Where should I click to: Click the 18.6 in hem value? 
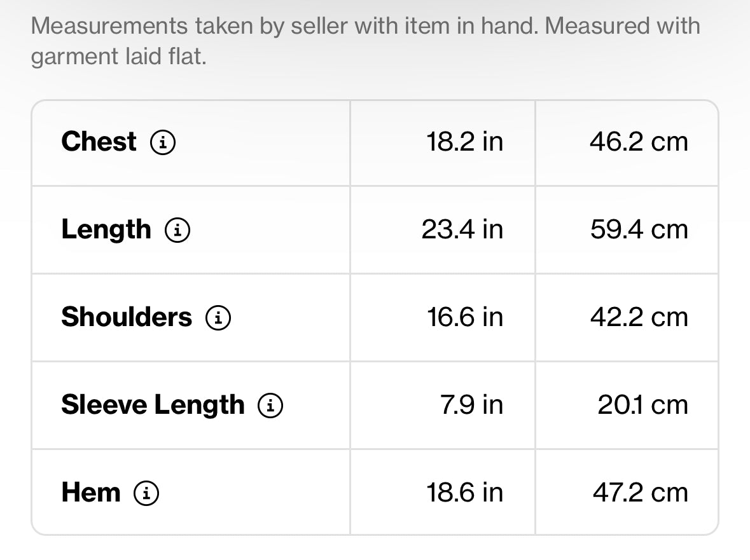click(x=465, y=493)
